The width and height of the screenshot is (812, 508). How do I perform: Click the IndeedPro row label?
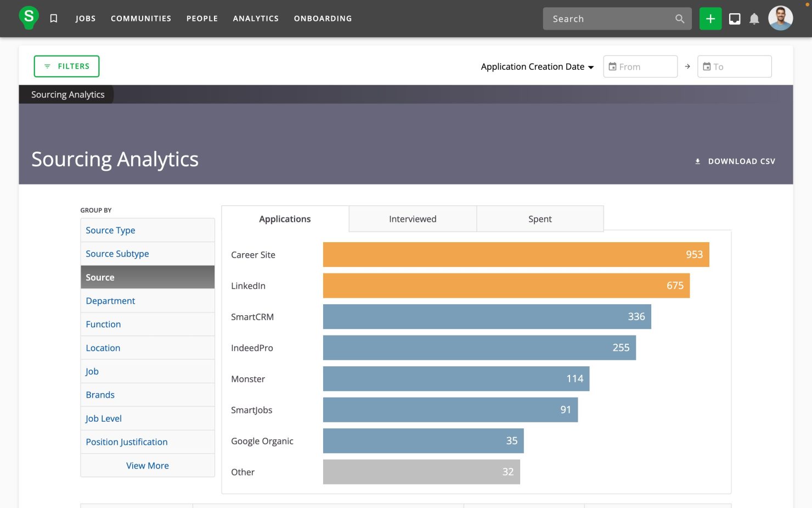point(252,348)
